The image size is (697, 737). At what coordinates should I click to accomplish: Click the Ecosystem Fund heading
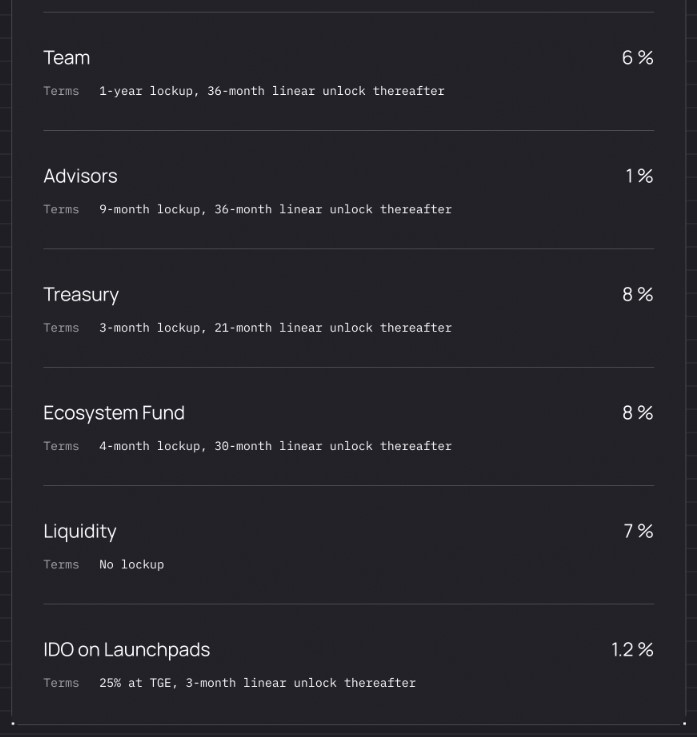[114, 413]
